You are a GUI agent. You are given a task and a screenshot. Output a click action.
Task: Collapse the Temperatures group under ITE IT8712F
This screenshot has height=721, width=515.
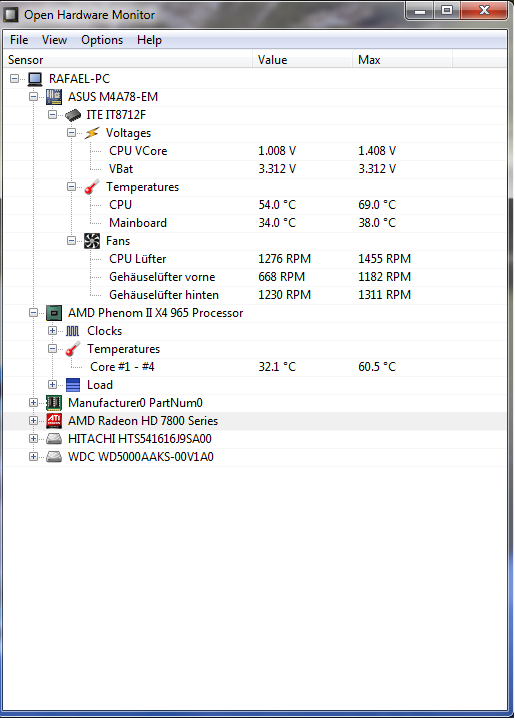71,187
